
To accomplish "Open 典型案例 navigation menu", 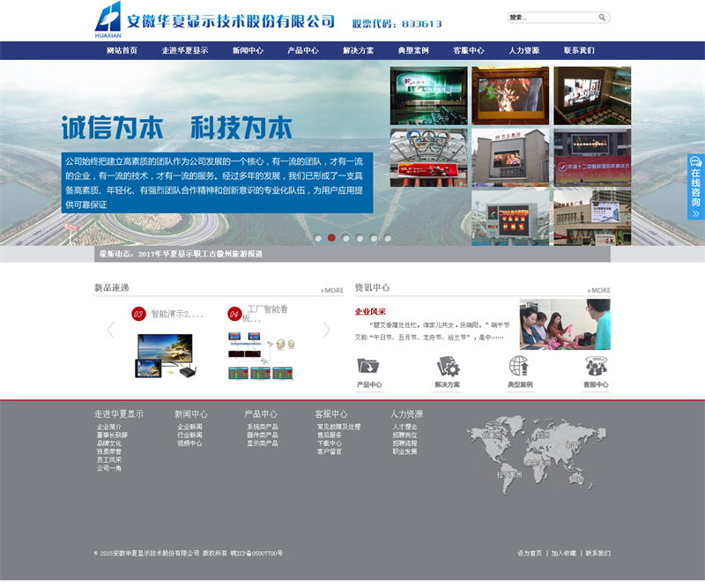I will 413,50.
